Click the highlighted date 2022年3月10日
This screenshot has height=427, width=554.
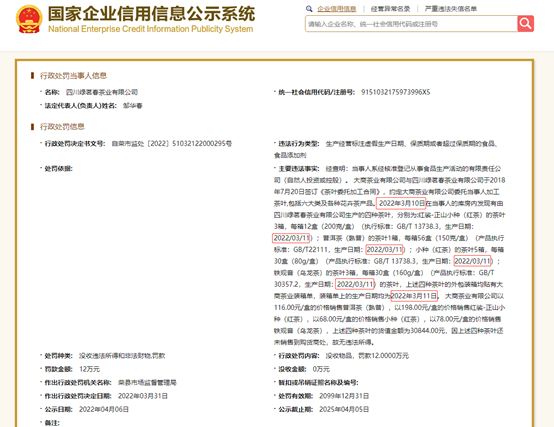coord(402,203)
